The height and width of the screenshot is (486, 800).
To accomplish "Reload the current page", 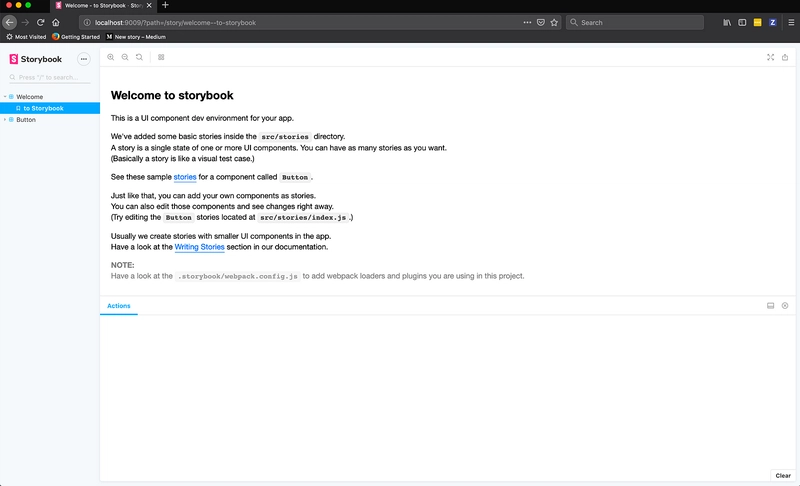I will (40, 22).
